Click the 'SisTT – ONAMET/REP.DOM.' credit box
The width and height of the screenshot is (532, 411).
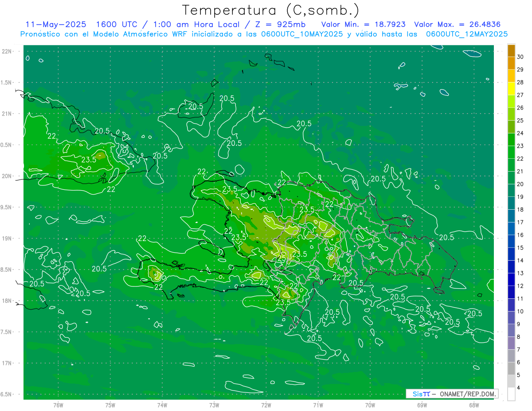(452, 394)
